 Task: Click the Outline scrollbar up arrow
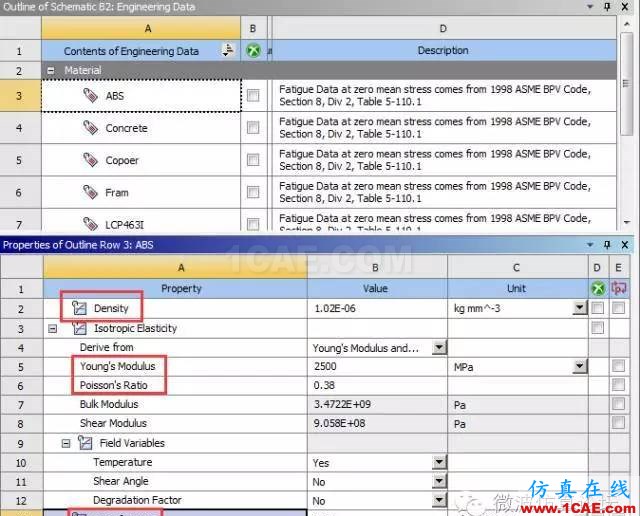[x=627, y=24]
